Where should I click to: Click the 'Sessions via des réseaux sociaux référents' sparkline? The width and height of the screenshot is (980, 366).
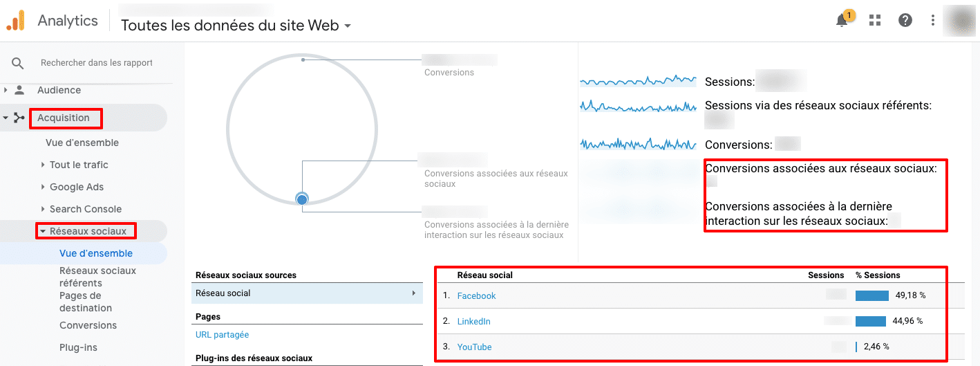[638, 107]
